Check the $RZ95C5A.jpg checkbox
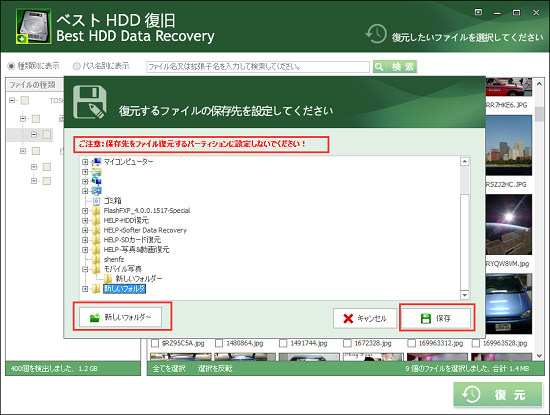550x415 pixels. point(155,343)
